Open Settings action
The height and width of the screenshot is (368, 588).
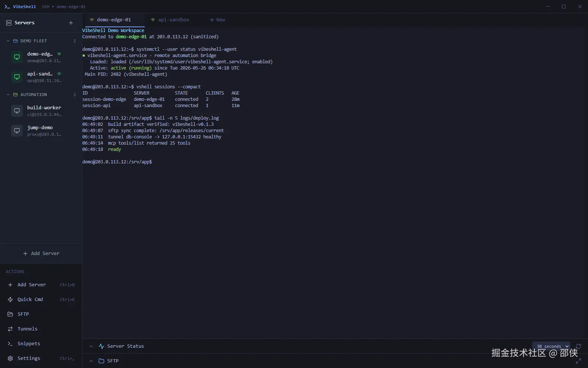pyautogui.click(x=41, y=358)
